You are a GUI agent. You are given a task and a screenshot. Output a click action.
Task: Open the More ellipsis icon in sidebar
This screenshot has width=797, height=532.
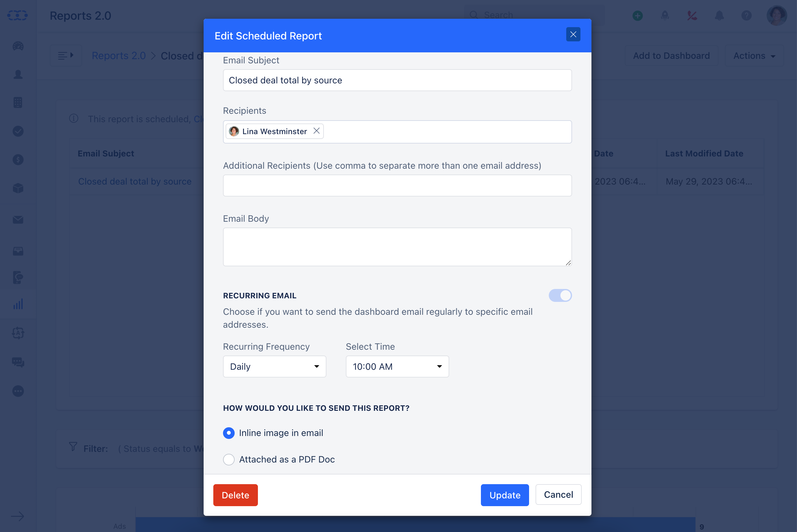click(18, 391)
